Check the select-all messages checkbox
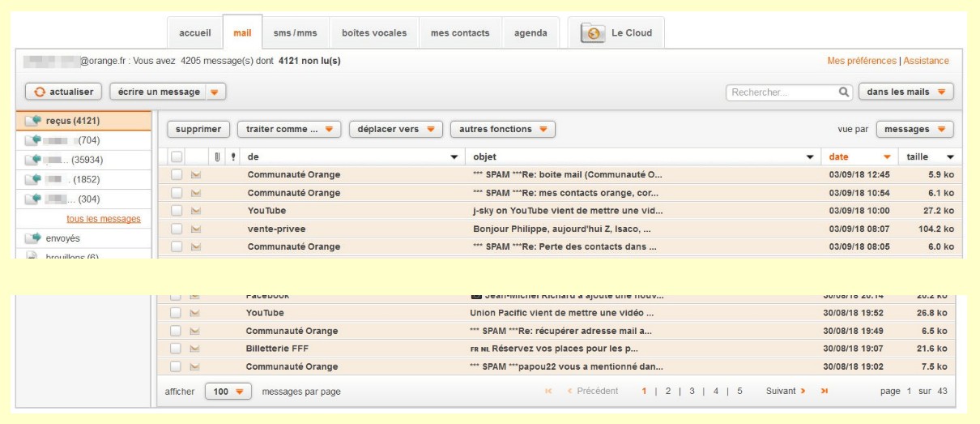980x424 pixels. pyautogui.click(x=177, y=156)
